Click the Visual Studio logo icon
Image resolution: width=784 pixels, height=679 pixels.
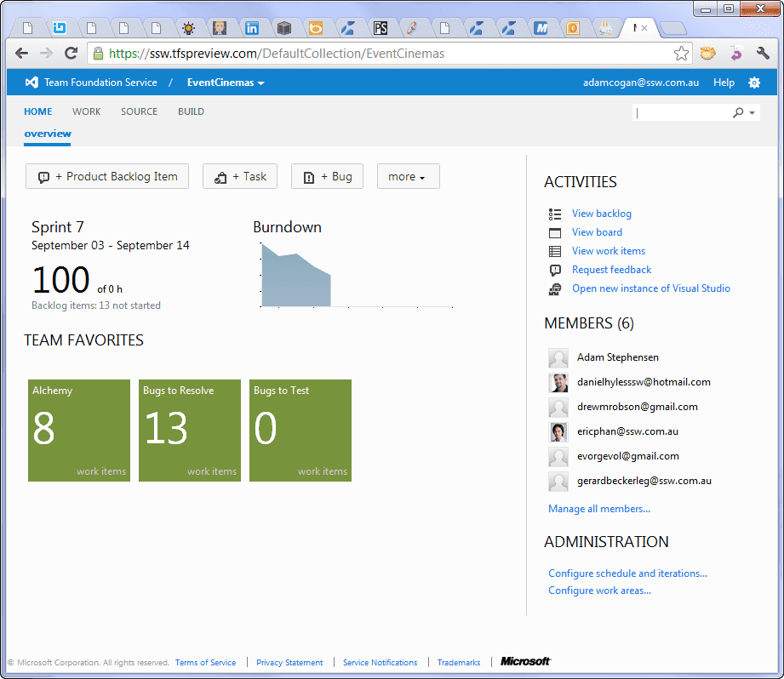point(31,83)
